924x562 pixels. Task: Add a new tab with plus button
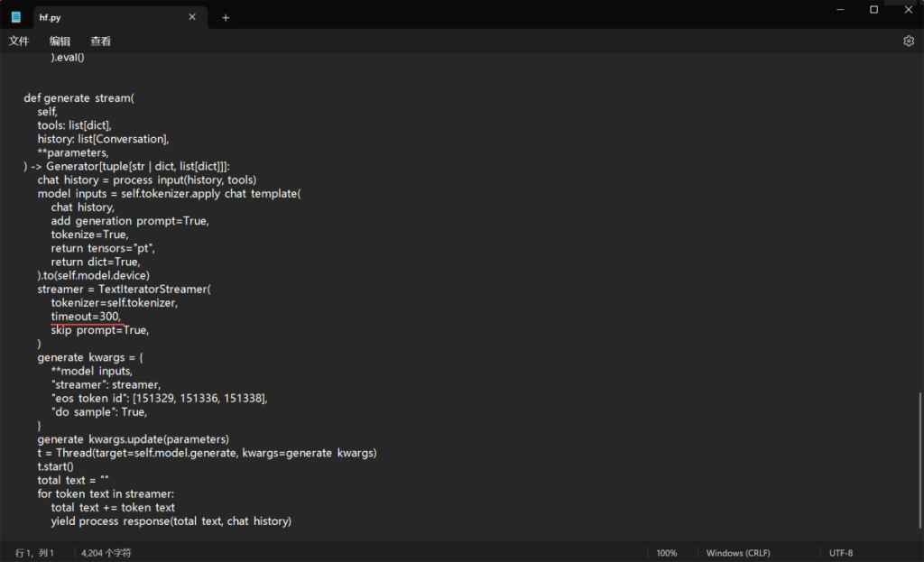226,17
